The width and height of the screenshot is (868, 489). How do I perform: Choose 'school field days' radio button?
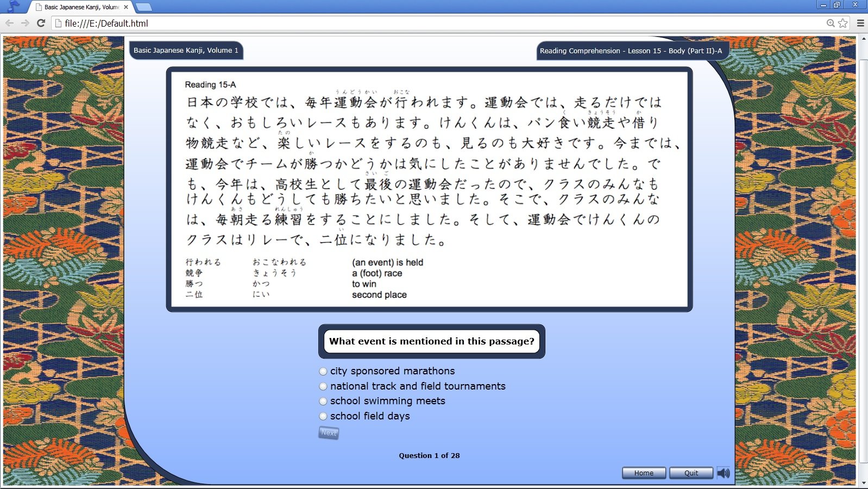tap(323, 416)
